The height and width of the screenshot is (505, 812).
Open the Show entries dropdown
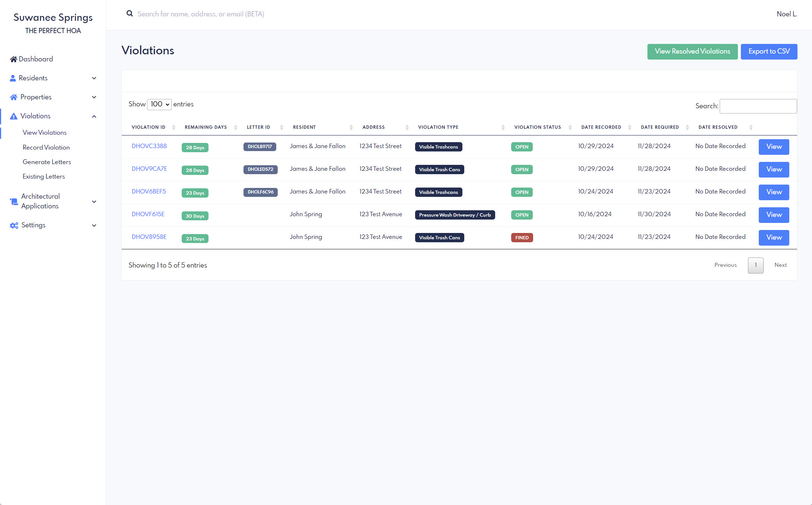[x=159, y=104]
